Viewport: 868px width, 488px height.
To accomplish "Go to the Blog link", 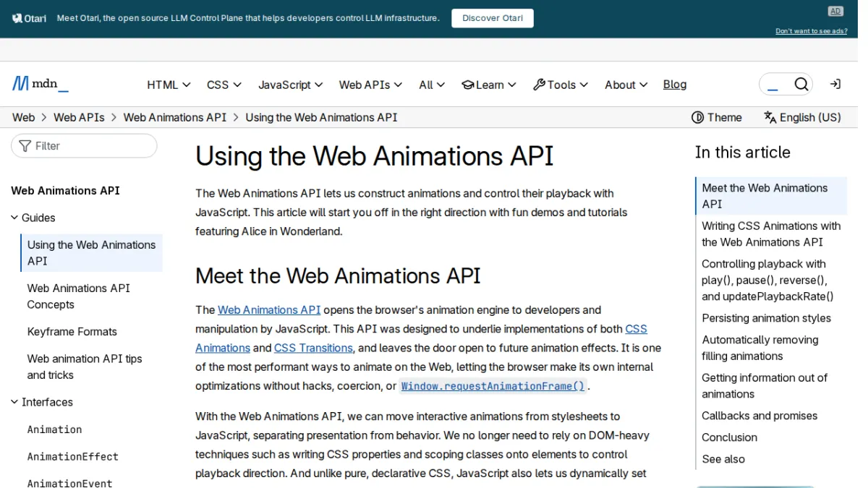I will [x=675, y=85].
